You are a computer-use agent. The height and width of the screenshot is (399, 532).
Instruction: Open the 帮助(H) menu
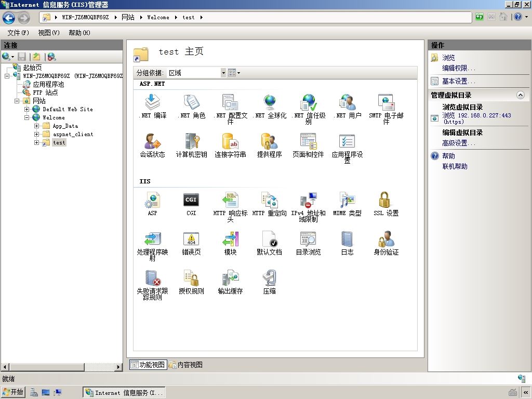coord(79,33)
